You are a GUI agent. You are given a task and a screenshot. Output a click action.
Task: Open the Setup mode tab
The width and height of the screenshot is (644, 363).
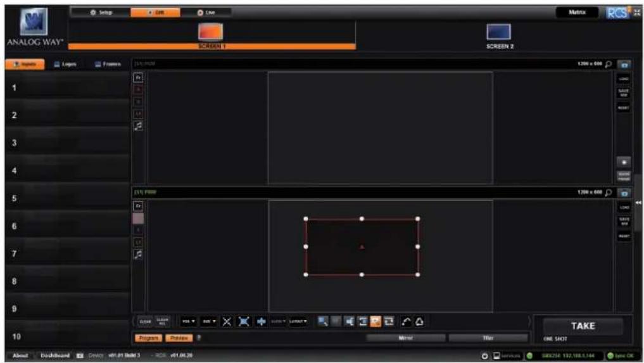(x=101, y=12)
